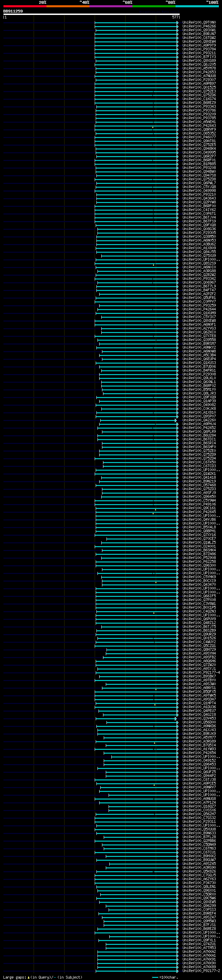The width and height of the screenshot is (222, 980).
Task: Open the UniRef100_C6TGW2 hit
Action: tap(199, 38)
